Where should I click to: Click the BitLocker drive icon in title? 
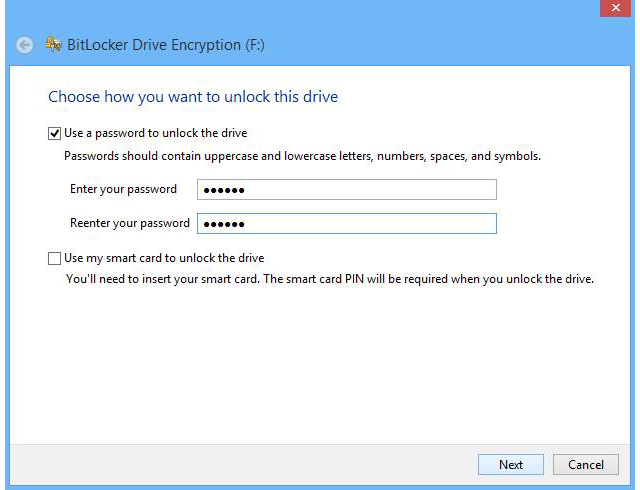coord(54,45)
